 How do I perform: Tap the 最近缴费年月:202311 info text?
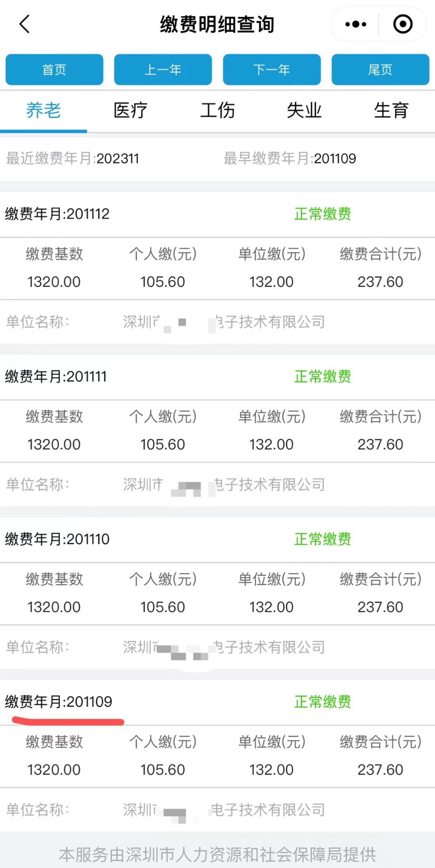tap(72, 158)
